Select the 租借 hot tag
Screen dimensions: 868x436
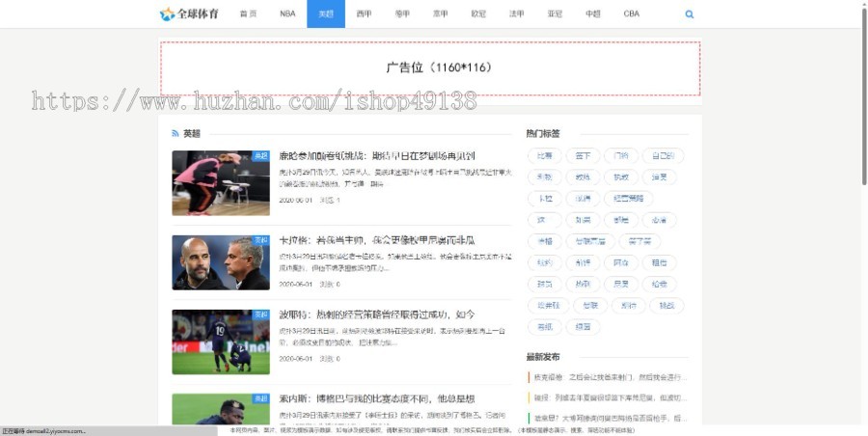[660, 262]
